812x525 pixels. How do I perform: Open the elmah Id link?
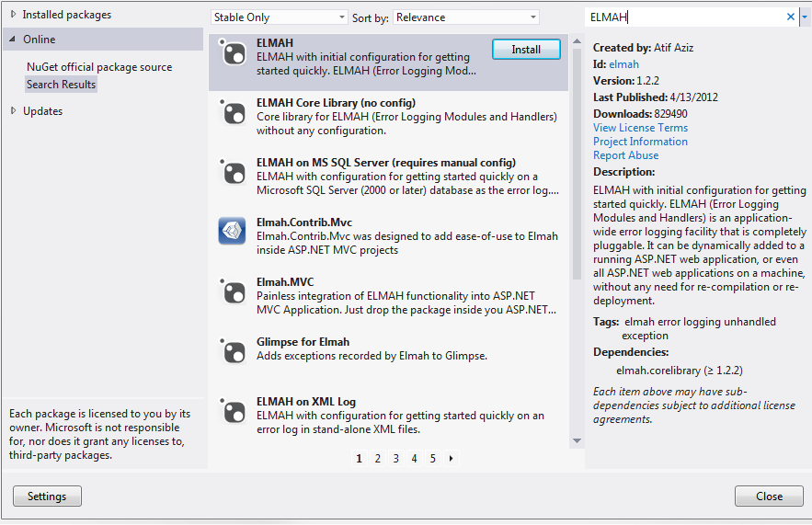point(623,64)
